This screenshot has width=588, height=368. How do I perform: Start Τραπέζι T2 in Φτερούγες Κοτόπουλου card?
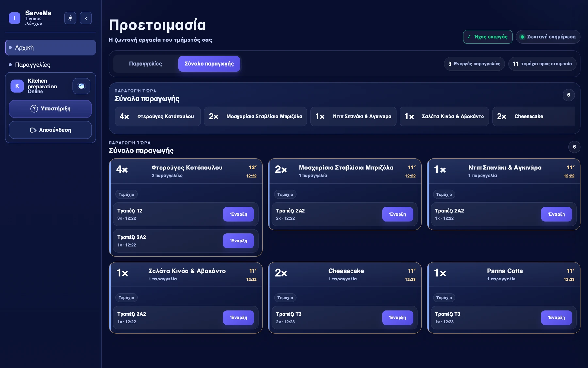[x=238, y=214]
